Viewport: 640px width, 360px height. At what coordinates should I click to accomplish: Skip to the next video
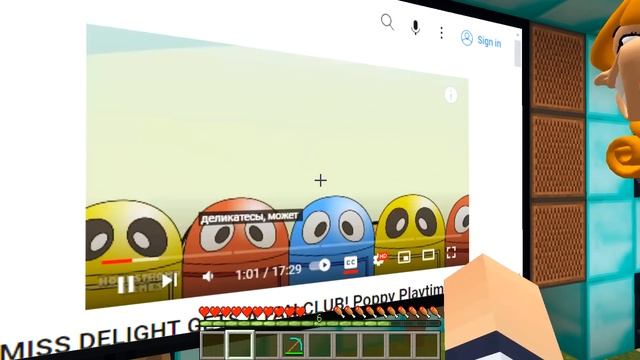pos(169,281)
